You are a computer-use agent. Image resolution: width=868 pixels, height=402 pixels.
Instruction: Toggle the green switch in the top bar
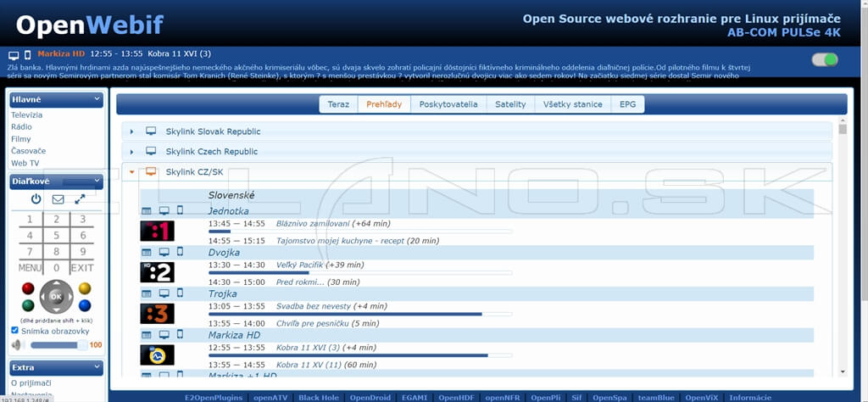tap(825, 59)
